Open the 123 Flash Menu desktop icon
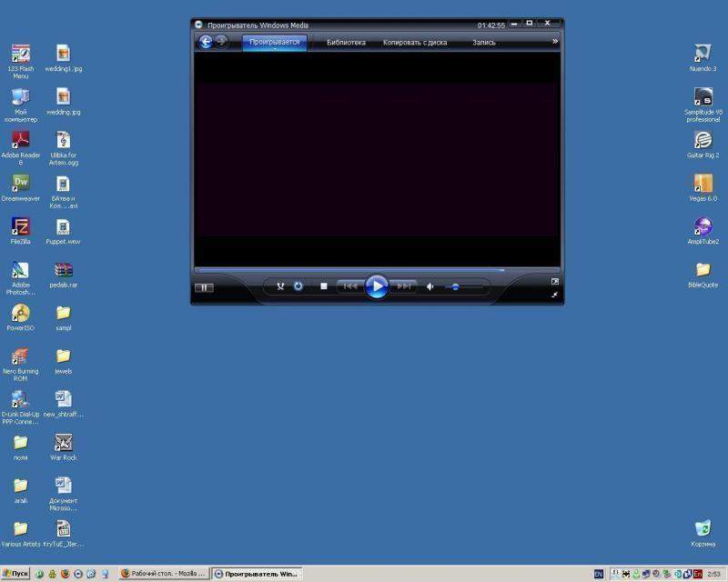The width and height of the screenshot is (728, 582). click(x=20, y=61)
